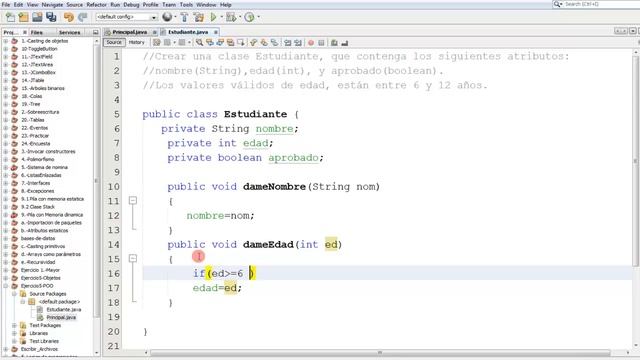Viewport: 640px width, 360px height.
Task: Open the Tools menu
Action: point(186,5)
